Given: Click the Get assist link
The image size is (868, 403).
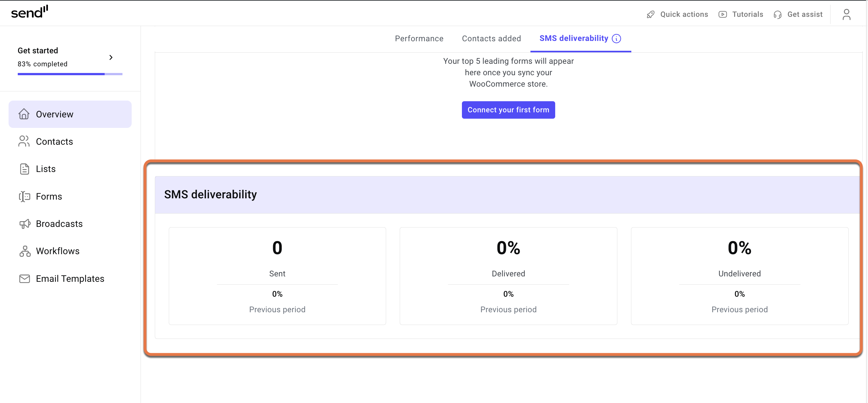Looking at the screenshot, I should (x=798, y=15).
